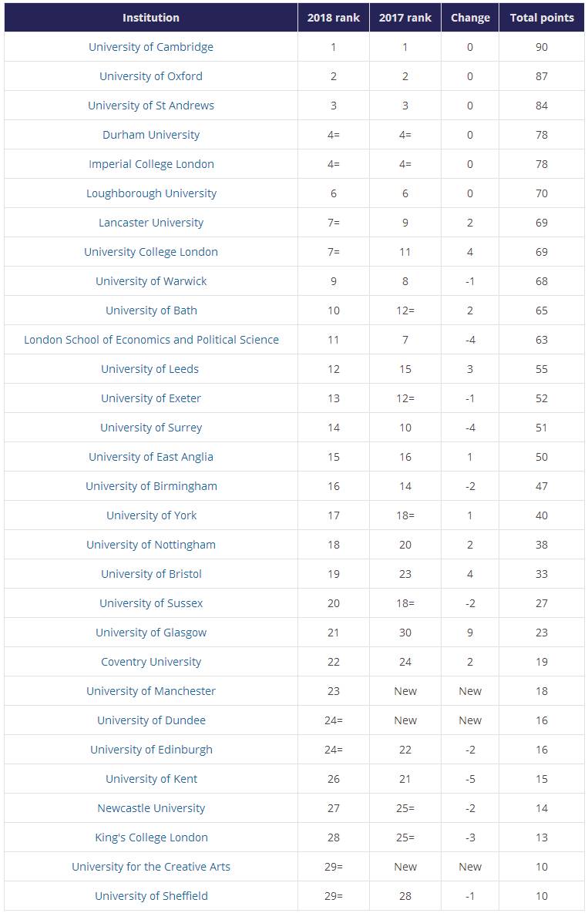Viewport: 588px width, 913px height.
Task: Open the University of Oxford link
Action: tap(151, 76)
